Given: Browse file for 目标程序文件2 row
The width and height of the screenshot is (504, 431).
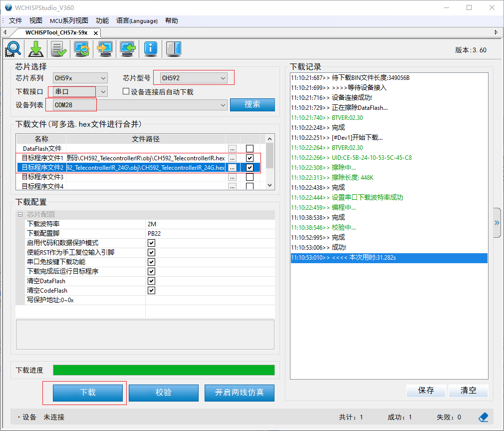Looking at the screenshot, I should 232,168.
